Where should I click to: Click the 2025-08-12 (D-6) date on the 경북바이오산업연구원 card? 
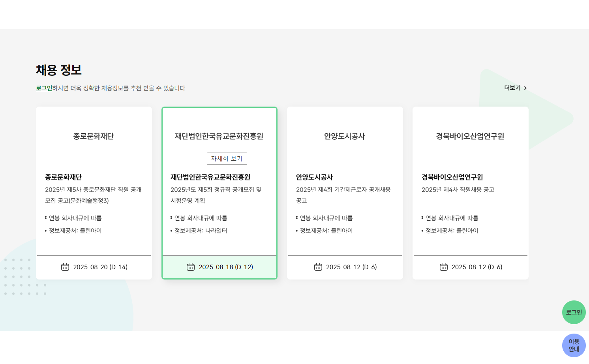click(x=477, y=267)
